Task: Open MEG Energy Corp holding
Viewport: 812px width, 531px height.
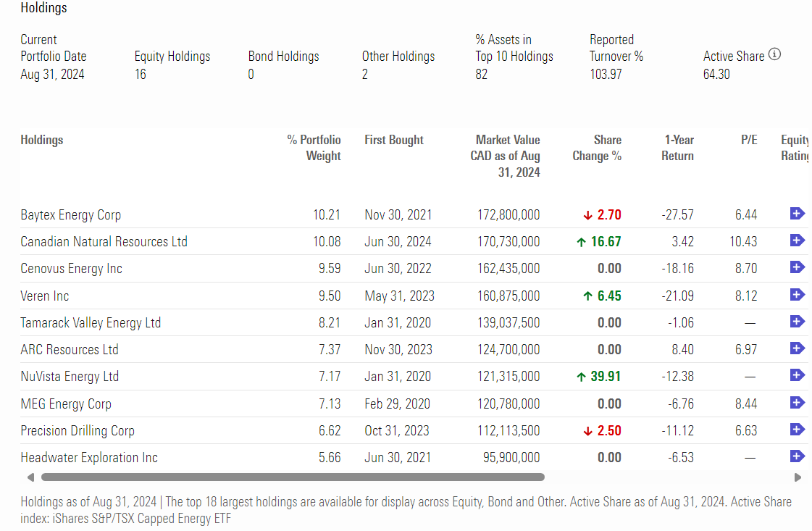Action: click(x=66, y=404)
